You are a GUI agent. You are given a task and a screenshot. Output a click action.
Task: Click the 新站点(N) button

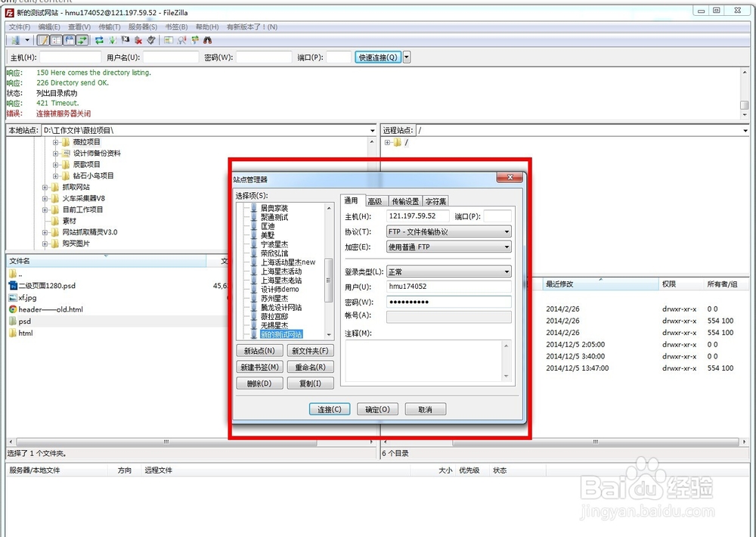[x=259, y=351]
